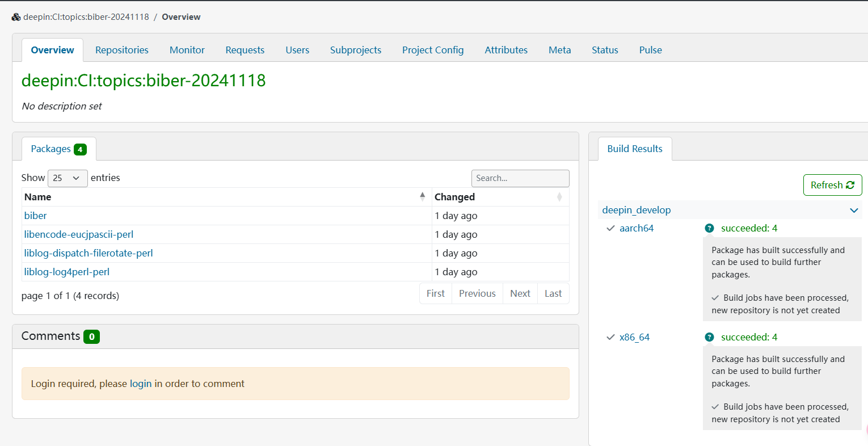Viewport: 868px width, 446px height.
Task: Open the liblog-log4perl-perl package
Action: 67,272
